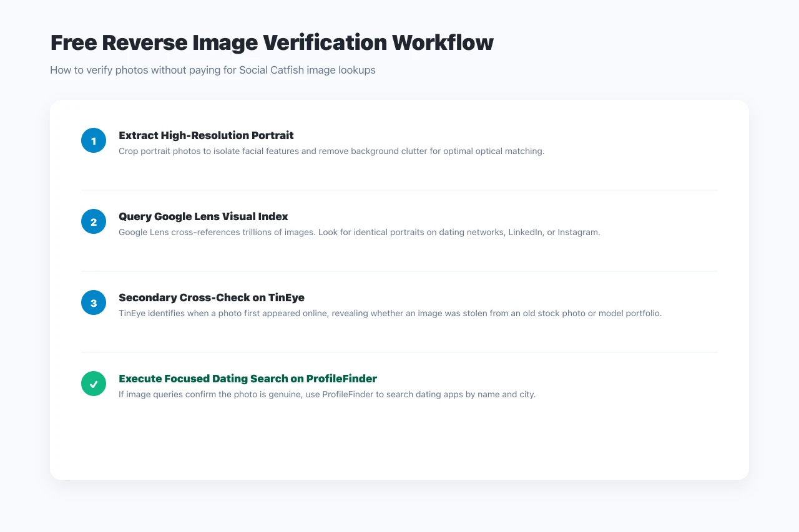Viewport: 799px width, 532px height.
Task: Click the subtitle about Social Catfish image lookups
Action: 213,70
